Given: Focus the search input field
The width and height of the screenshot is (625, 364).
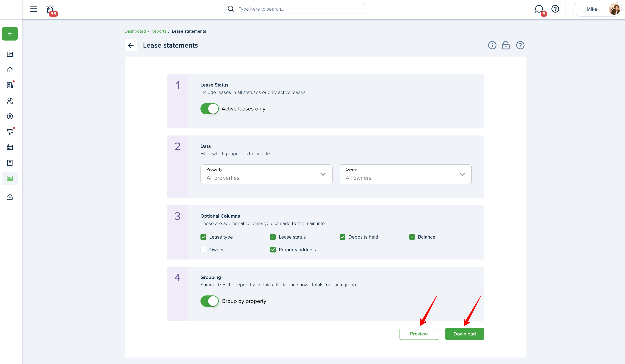Looking at the screenshot, I should tap(294, 9).
